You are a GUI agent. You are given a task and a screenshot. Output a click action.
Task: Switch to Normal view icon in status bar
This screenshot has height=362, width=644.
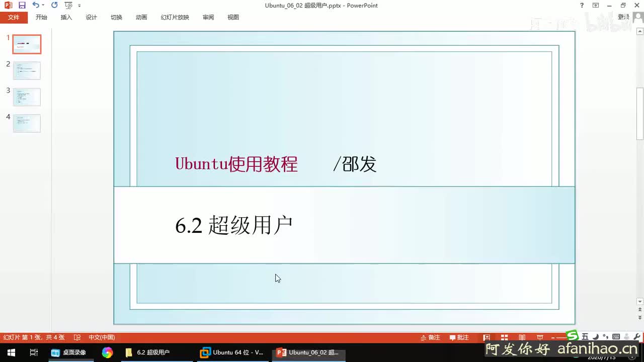487,337
